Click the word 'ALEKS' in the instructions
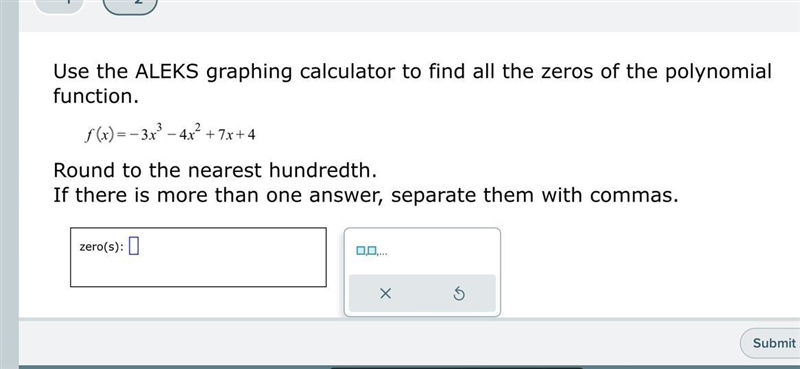 pos(166,72)
